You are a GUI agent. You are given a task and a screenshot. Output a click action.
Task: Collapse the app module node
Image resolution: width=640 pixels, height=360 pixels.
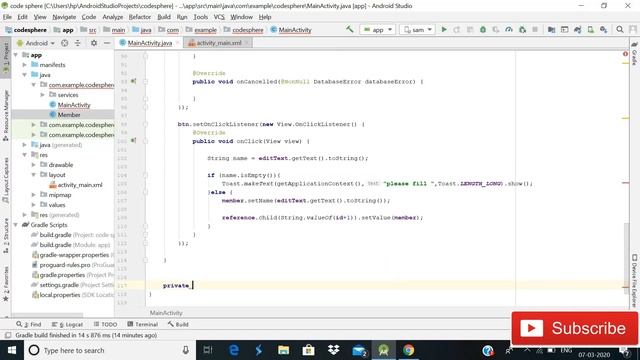point(16,55)
